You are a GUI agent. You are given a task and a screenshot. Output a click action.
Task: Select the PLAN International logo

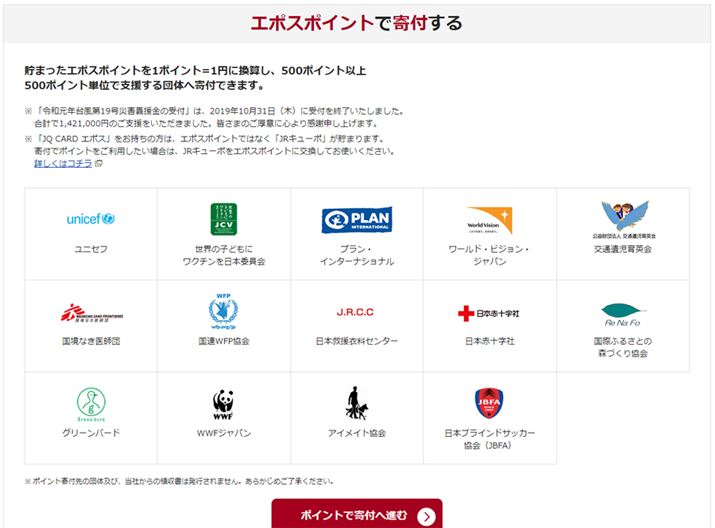[357, 220]
